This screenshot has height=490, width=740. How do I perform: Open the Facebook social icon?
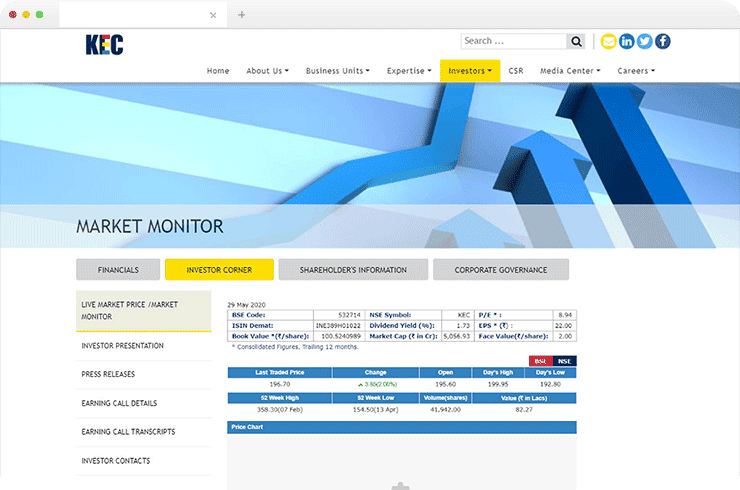[662, 41]
